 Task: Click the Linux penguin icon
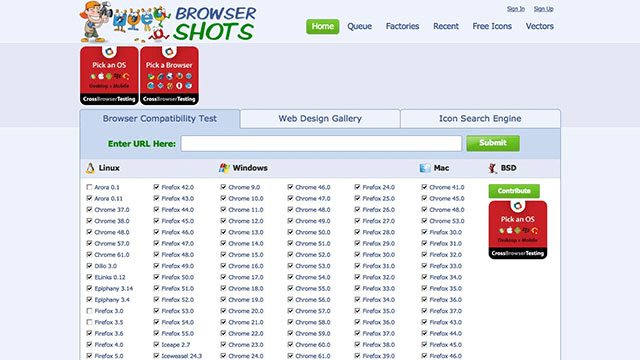(x=90, y=168)
